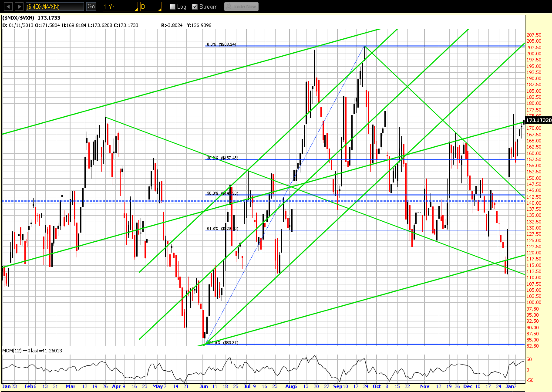This screenshot has width=552, height=392.
Task: Open the 1 Yr timeframe dropdown
Action: point(120,7)
